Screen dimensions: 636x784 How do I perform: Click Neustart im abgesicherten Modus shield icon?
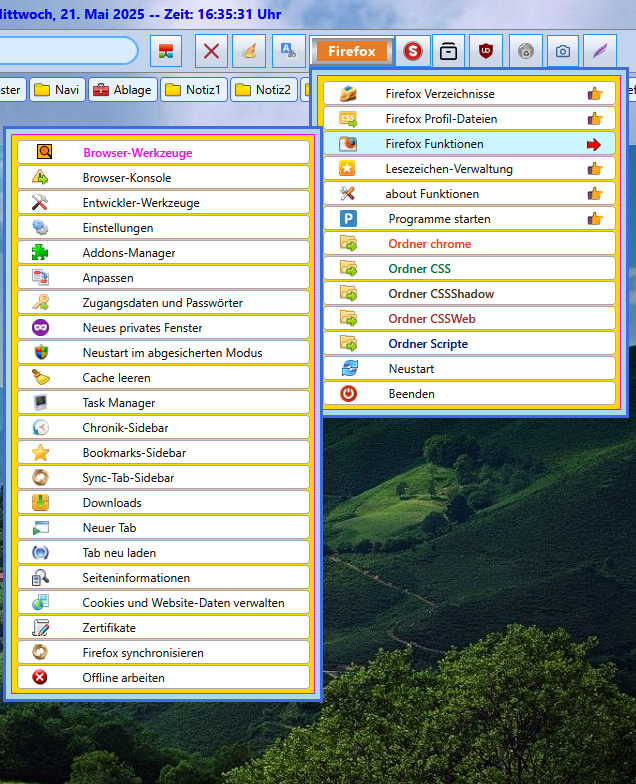coord(41,352)
